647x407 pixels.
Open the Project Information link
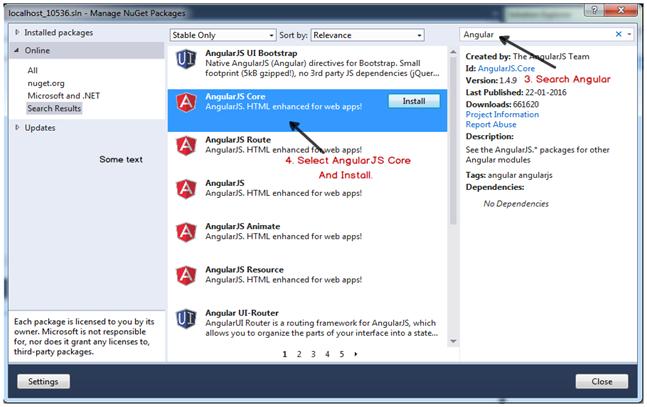(x=502, y=114)
